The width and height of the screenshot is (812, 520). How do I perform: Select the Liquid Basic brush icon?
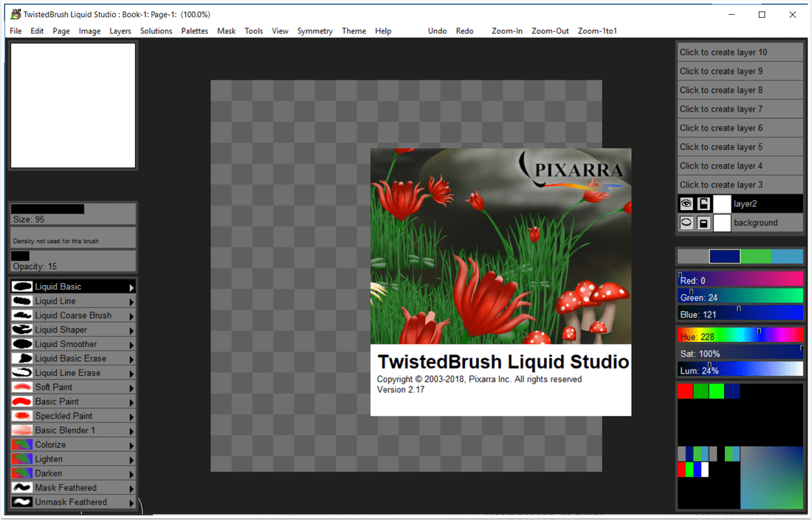coord(22,287)
